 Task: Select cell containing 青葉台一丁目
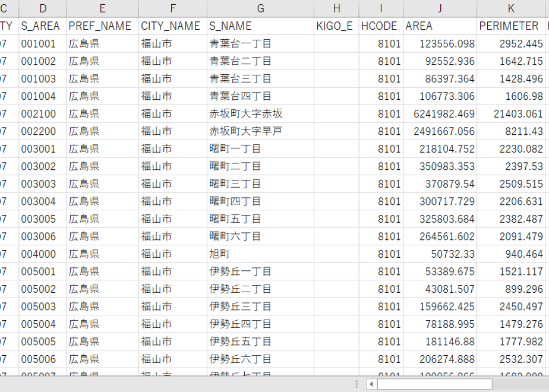point(260,44)
